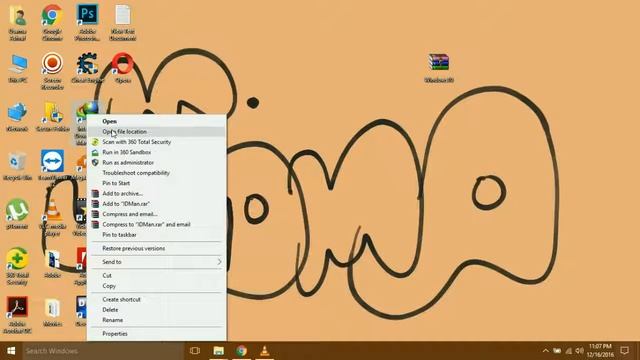Image resolution: width=640 pixels, height=360 pixels.
Task: Select the Opera browser desktop shortcut
Action: (x=122, y=69)
